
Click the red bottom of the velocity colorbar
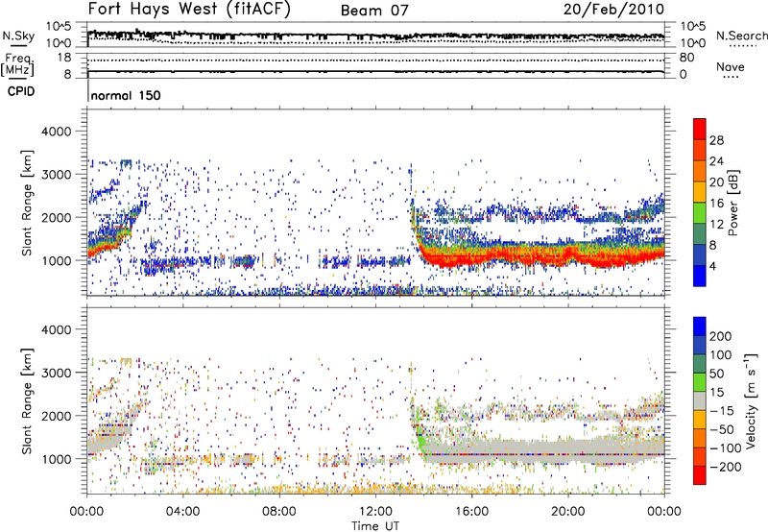(x=700, y=475)
